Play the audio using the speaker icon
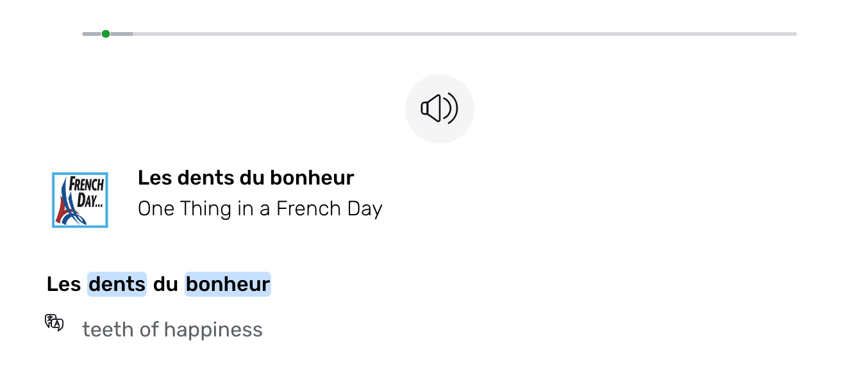 click(439, 108)
